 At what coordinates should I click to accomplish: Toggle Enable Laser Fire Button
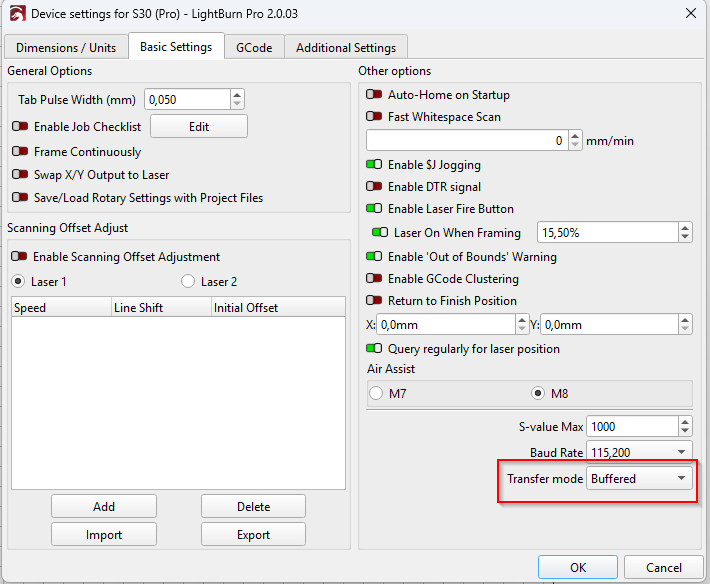pos(375,209)
